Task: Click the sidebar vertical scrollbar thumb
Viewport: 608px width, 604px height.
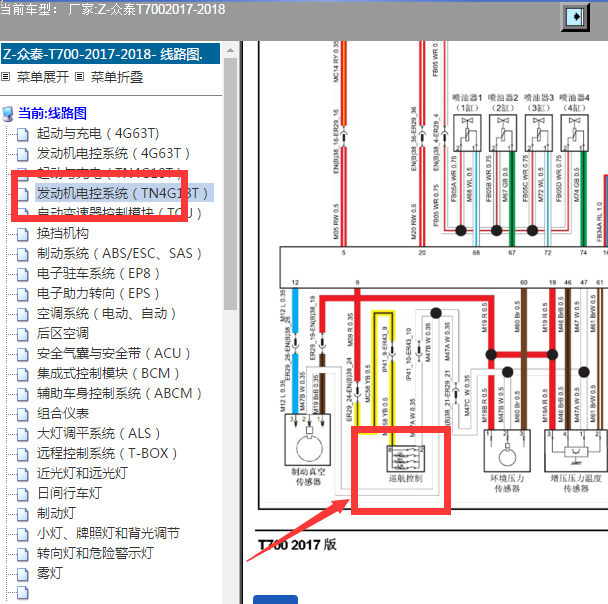Action: [230, 184]
